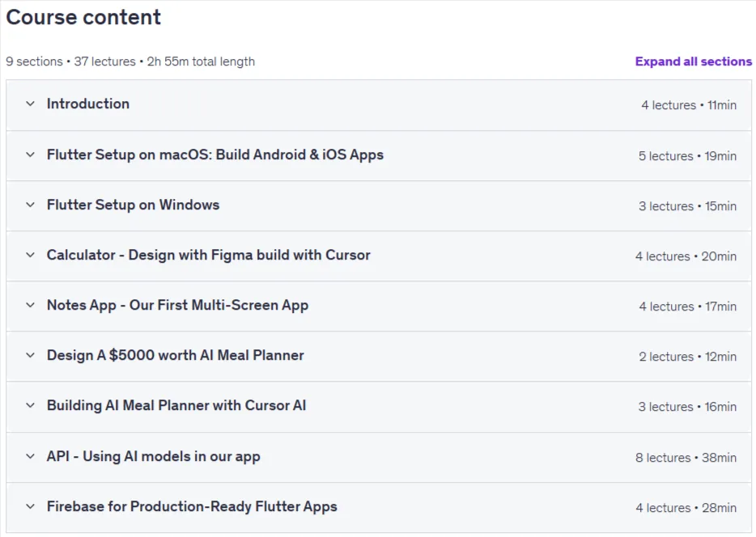Click '4 lectures • 20min' label
This screenshot has width=756, height=537.
(686, 256)
